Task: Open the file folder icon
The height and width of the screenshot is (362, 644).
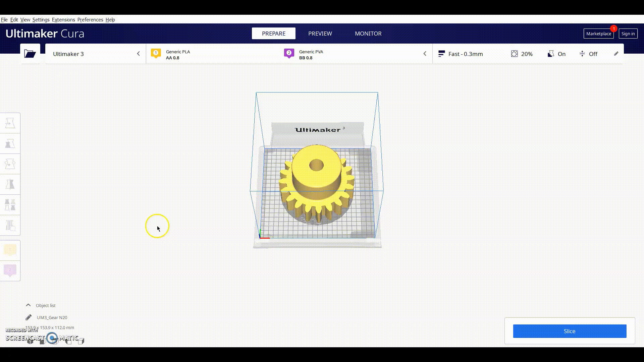Action: pos(30,54)
